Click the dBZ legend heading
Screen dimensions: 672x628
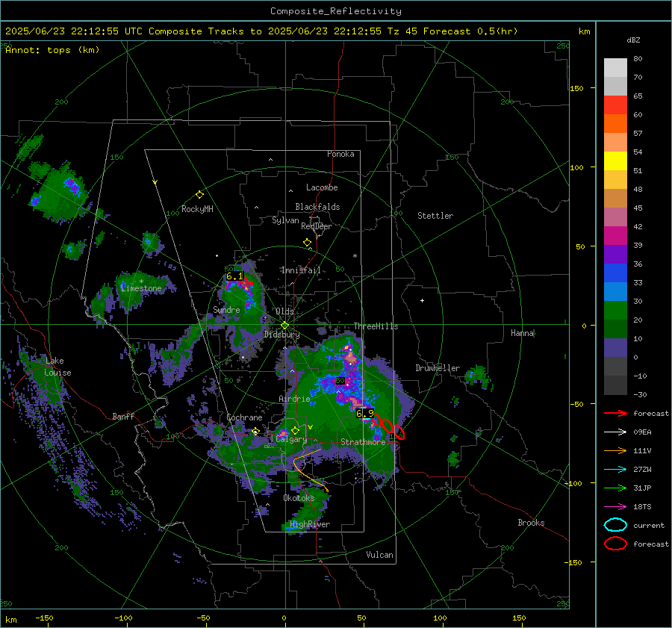[633, 40]
